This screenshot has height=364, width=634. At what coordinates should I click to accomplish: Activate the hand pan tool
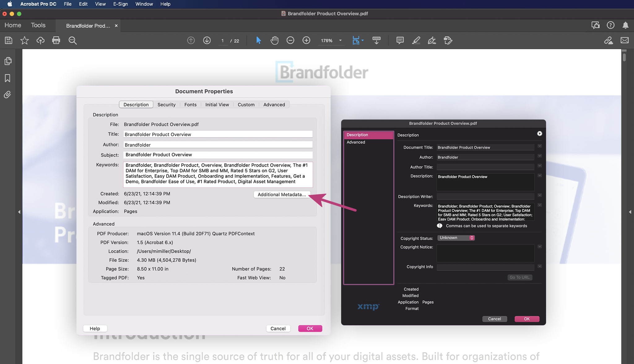coord(274,40)
